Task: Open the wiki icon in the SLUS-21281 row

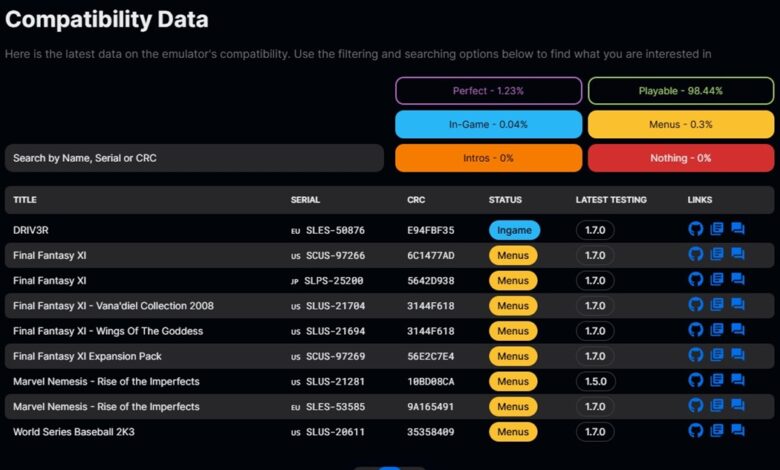Action: pos(717,381)
